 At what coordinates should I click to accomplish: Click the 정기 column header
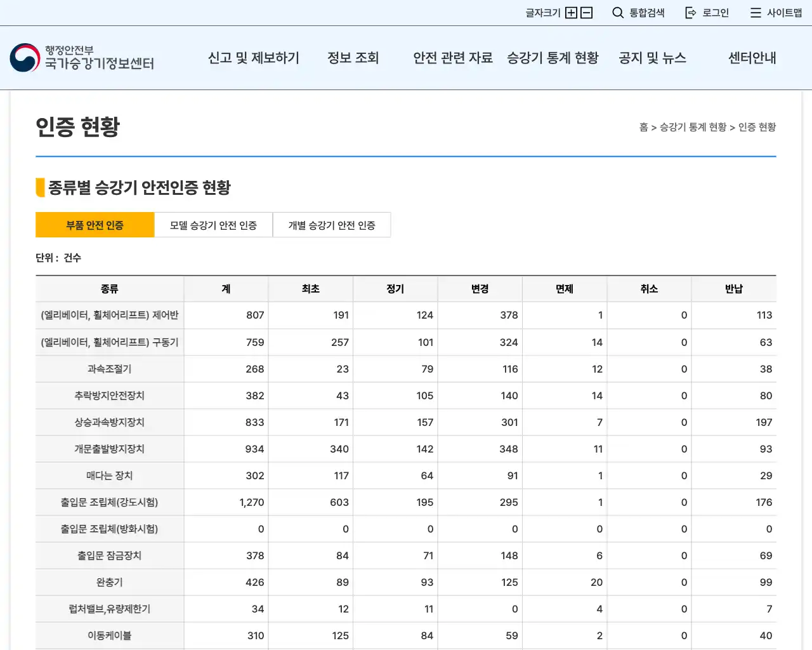(x=395, y=289)
